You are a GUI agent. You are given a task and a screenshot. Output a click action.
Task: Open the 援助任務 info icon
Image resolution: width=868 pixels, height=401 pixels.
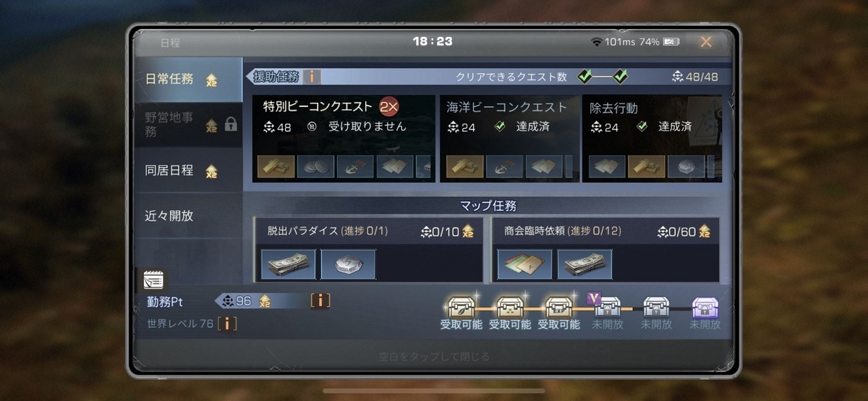pos(312,76)
